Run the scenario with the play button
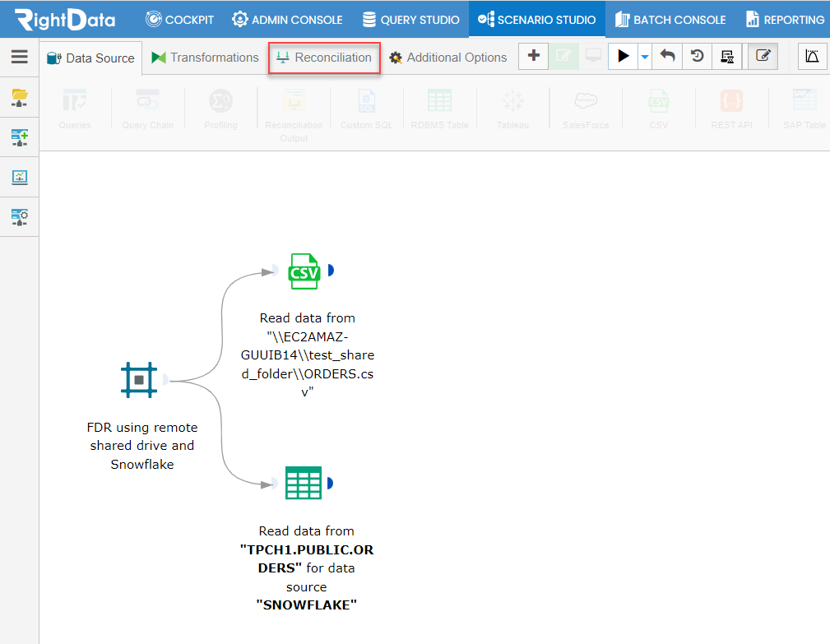 (623, 56)
